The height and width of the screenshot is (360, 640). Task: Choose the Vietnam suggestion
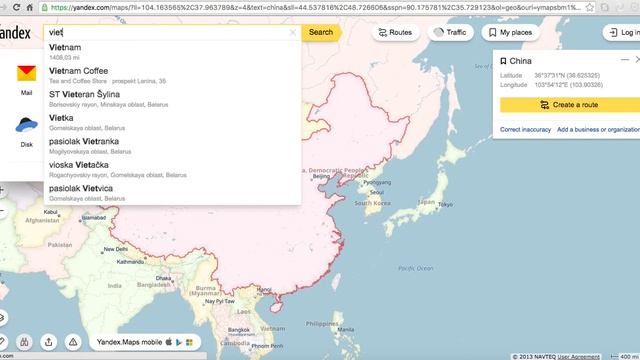pos(173,52)
